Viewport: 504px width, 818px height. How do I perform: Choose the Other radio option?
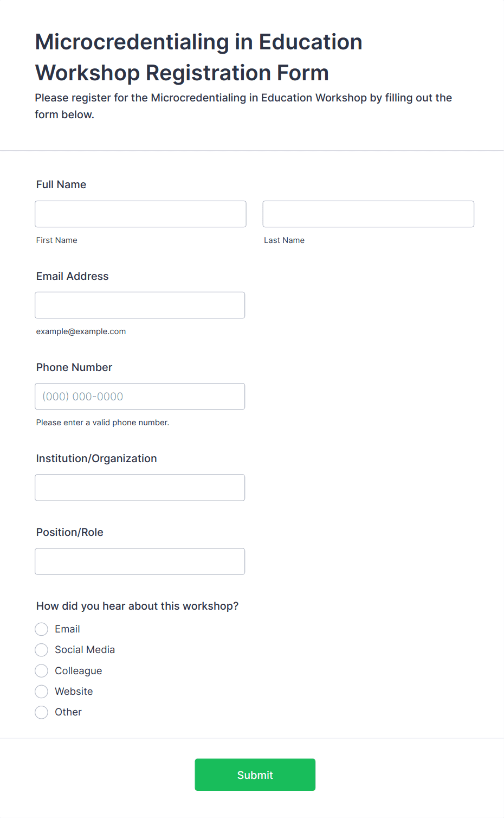click(x=42, y=712)
